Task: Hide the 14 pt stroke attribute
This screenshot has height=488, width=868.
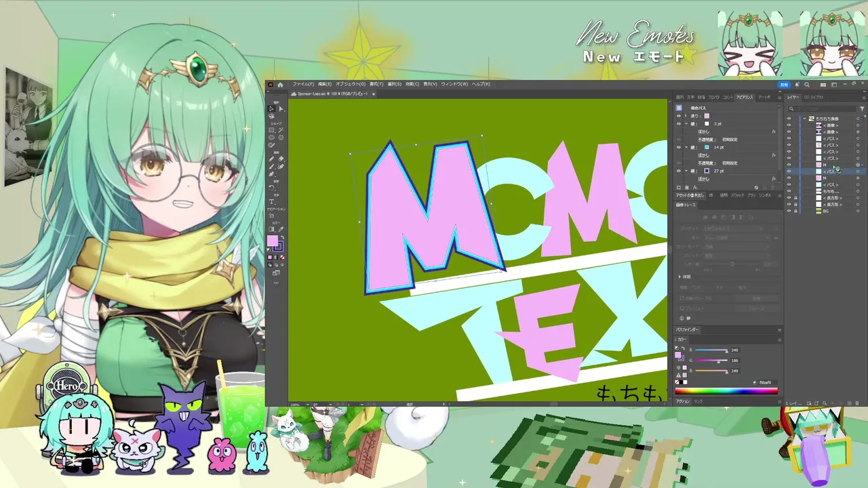Action: pos(679,147)
